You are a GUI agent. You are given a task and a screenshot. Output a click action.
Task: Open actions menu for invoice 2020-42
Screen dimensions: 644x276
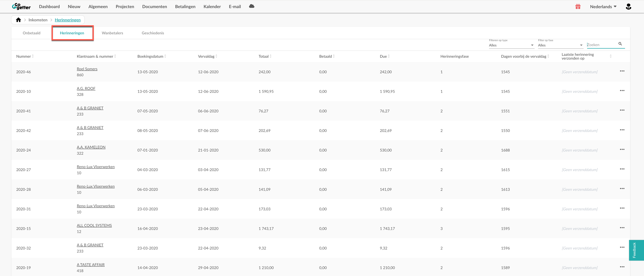tap(622, 130)
